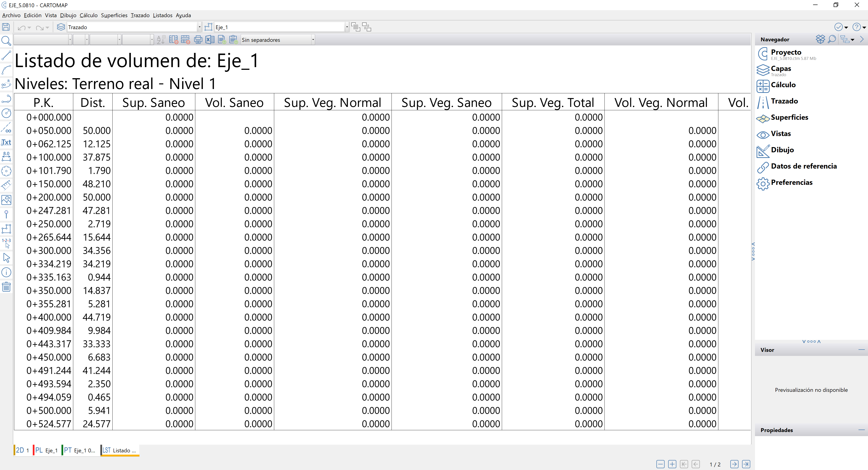Click the clipboard copy icon
This screenshot has height=470, width=868.
[234, 40]
